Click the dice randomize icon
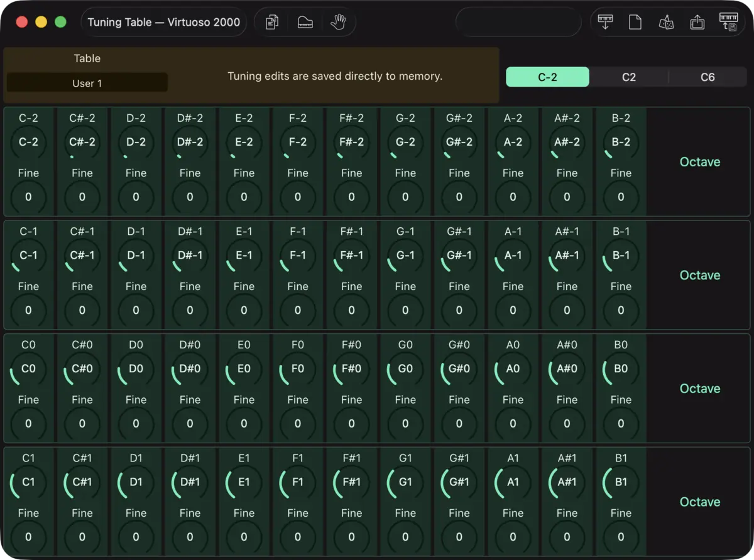This screenshot has height=560, width=754. coord(666,23)
